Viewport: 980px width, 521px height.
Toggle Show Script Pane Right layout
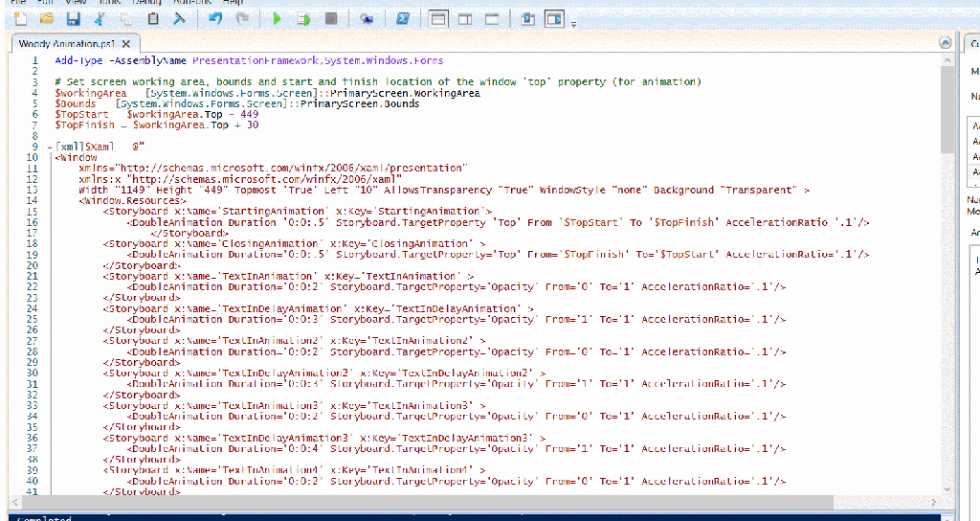tap(464, 18)
